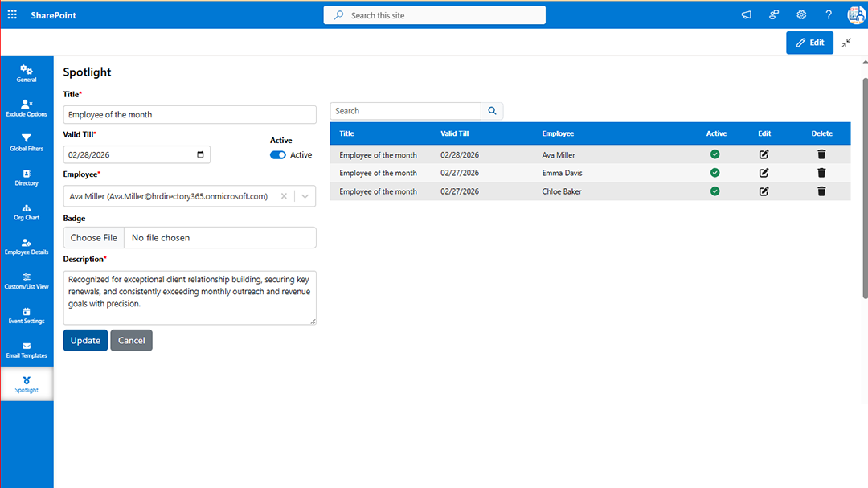The width and height of the screenshot is (868, 488).
Task: Click the search magnifier beside the table search box
Action: tap(492, 111)
